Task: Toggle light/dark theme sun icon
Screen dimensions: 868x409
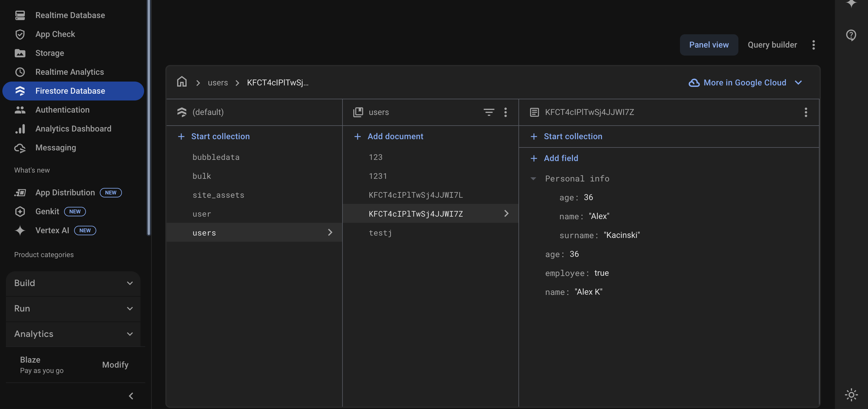Action: point(851,395)
